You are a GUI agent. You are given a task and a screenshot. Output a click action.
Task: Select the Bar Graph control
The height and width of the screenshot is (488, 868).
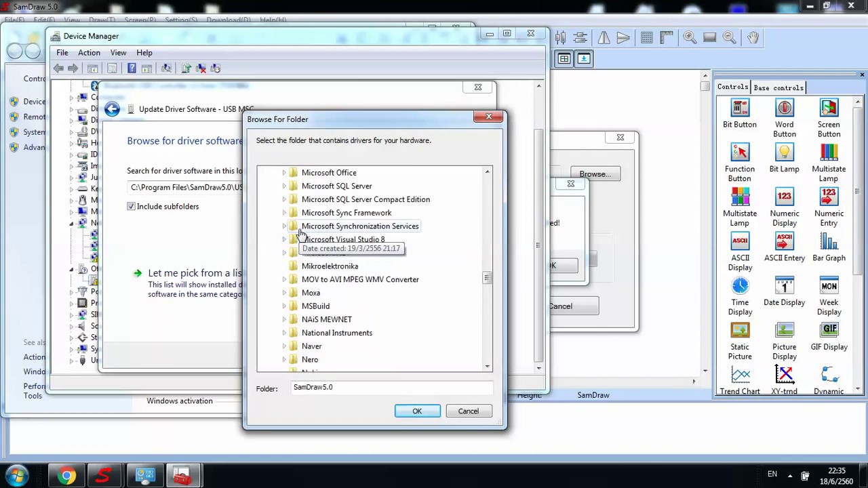pyautogui.click(x=829, y=247)
